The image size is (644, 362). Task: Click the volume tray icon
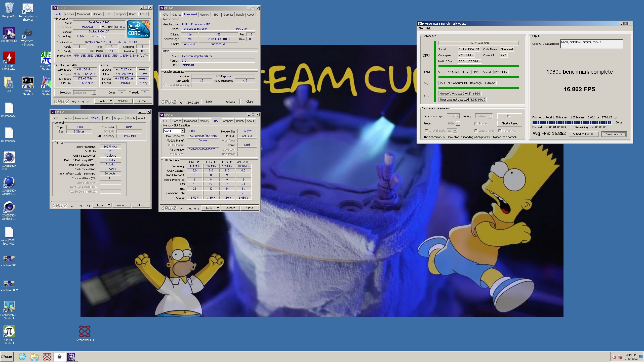(614, 357)
